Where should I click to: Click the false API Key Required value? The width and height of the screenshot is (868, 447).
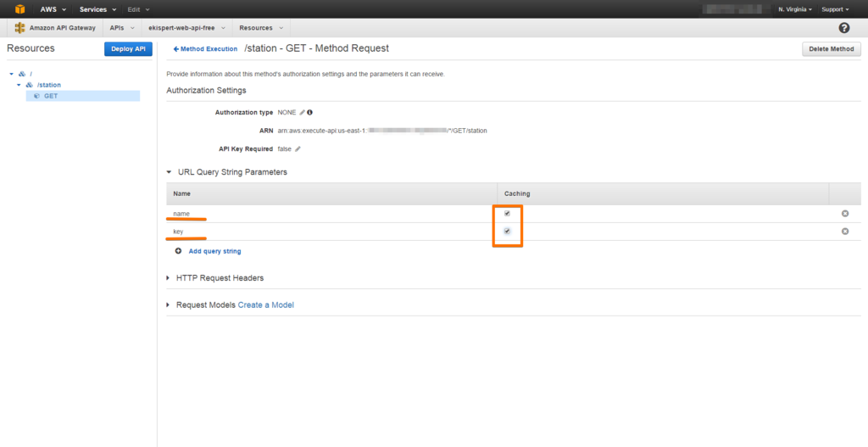285,149
